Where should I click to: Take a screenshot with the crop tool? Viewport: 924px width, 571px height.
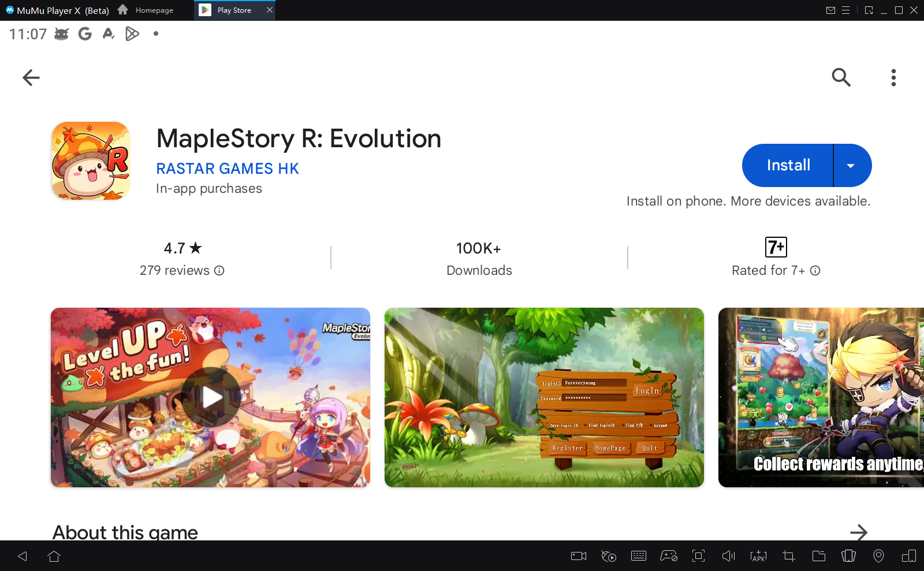click(788, 556)
